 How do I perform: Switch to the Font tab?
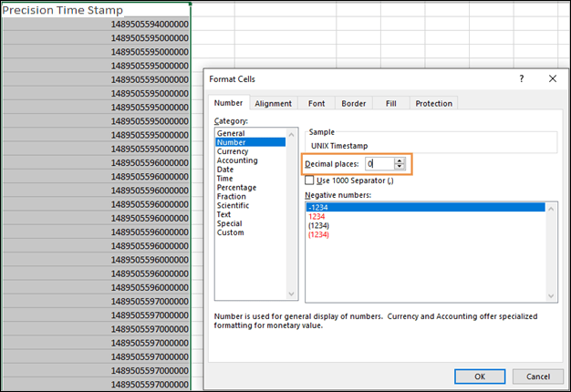pos(317,103)
